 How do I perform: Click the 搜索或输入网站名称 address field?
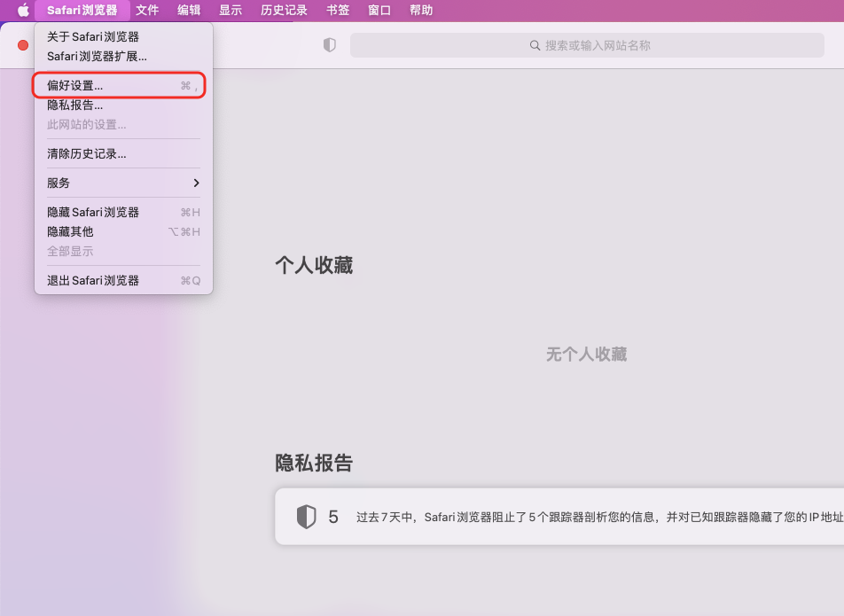coord(587,45)
